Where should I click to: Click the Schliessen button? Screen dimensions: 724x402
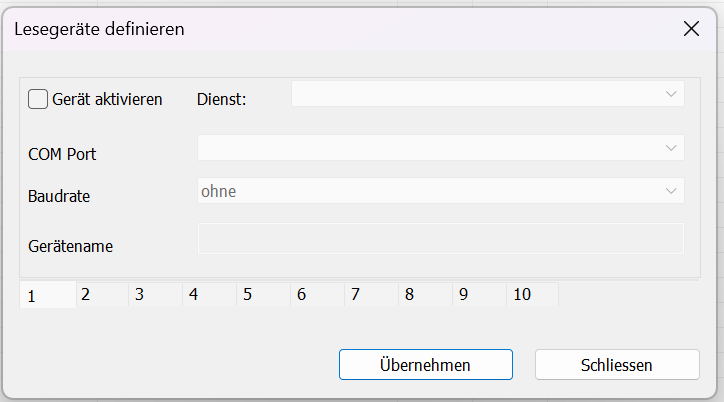[617, 365]
